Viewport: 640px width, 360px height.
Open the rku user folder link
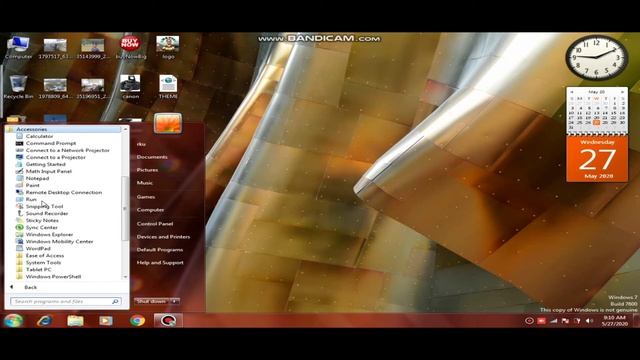click(x=141, y=144)
